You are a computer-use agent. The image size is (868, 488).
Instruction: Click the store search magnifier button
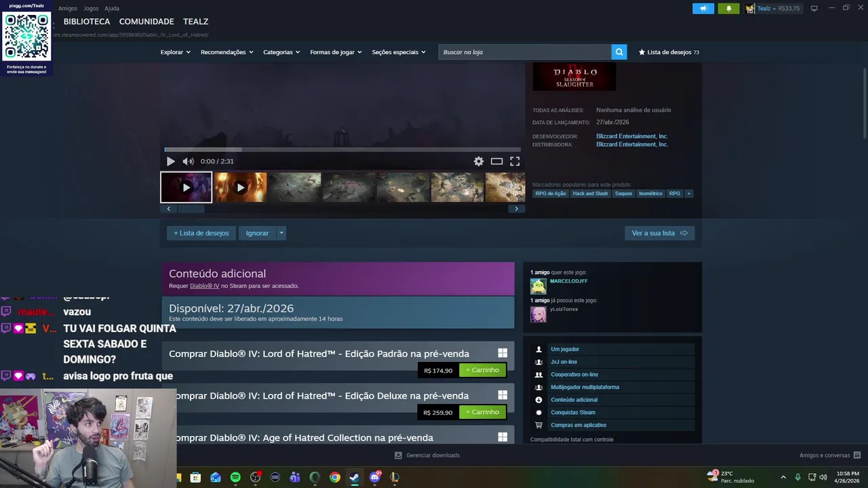pyautogui.click(x=618, y=52)
